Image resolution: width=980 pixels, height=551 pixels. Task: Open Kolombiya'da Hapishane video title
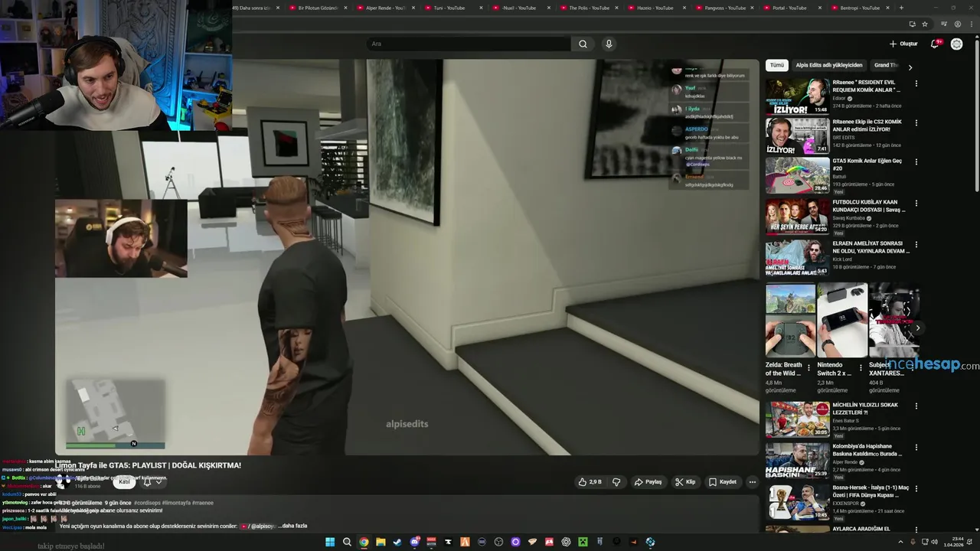point(869,449)
